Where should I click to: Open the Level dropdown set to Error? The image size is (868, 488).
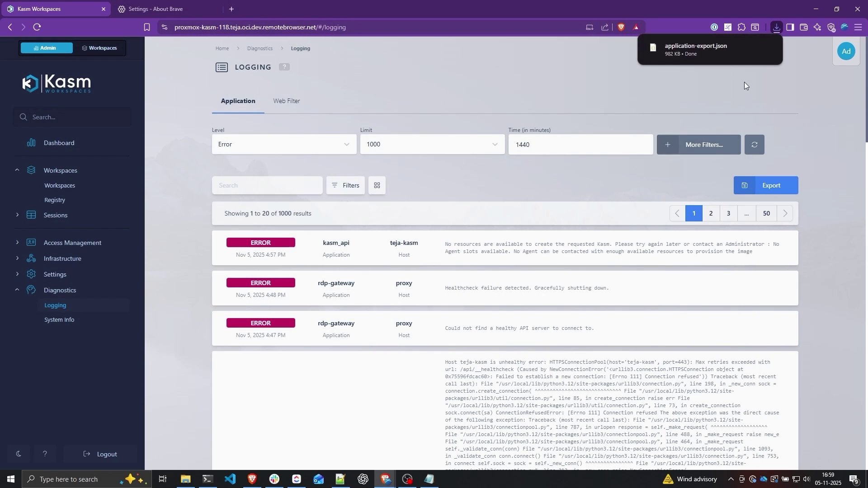[x=283, y=145]
